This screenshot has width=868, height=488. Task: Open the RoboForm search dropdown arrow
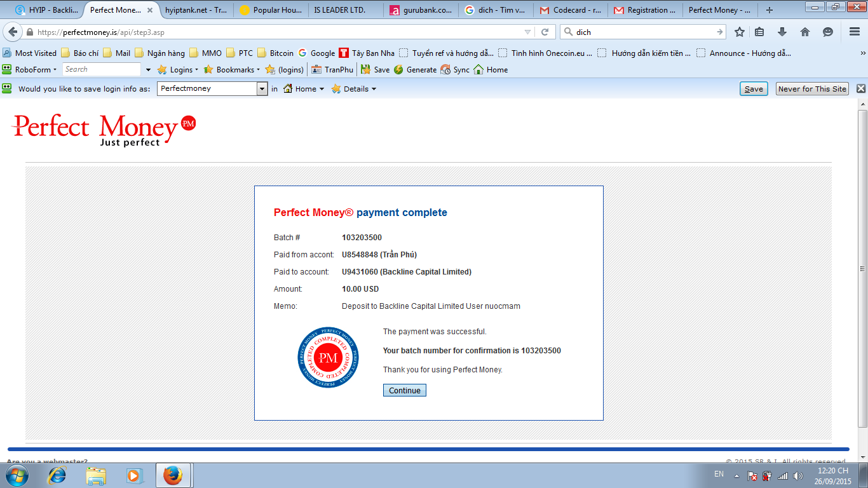click(x=149, y=69)
